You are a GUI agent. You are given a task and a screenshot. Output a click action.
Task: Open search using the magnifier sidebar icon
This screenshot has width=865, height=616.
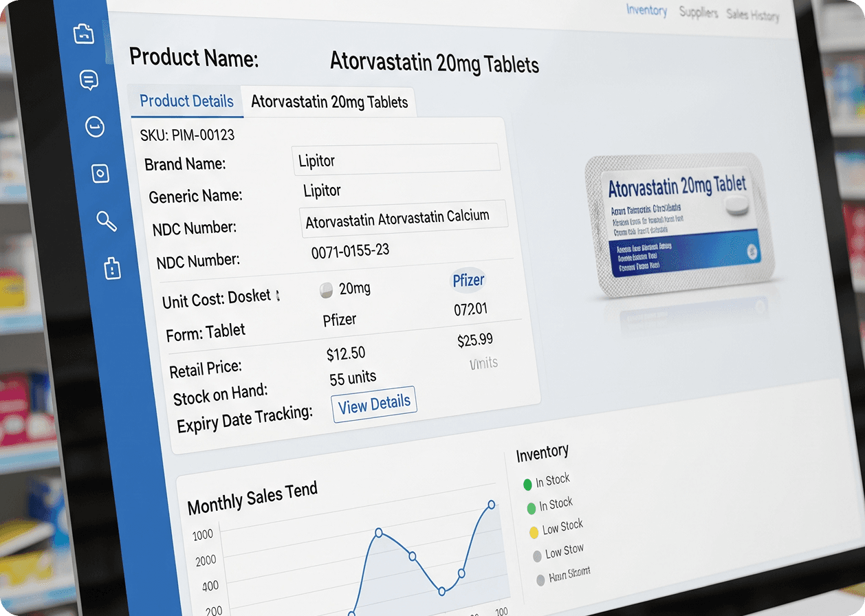tap(106, 221)
